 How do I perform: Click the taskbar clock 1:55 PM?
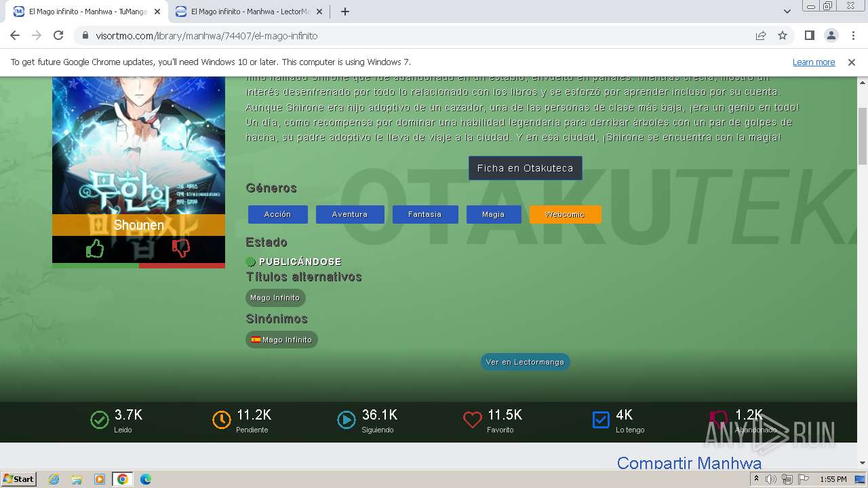(x=833, y=479)
